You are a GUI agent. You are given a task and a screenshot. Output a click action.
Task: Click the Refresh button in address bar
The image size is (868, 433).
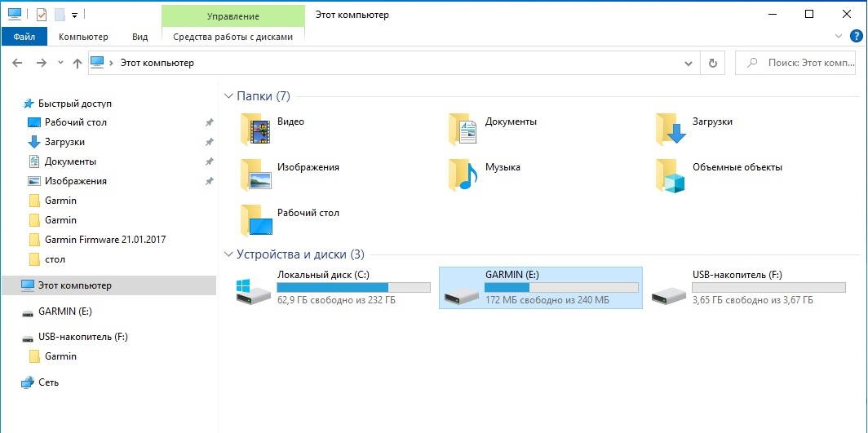(x=713, y=63)
